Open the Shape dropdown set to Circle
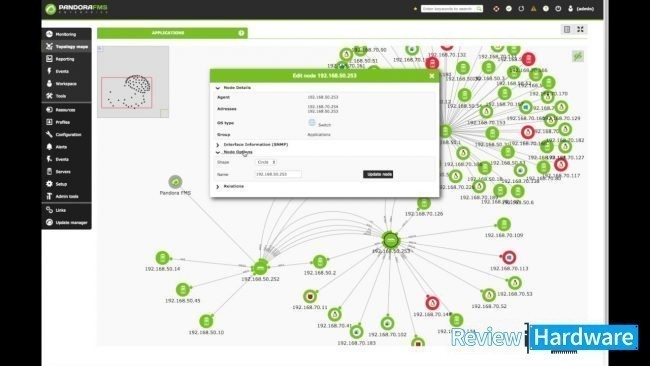 click(x=266, y=162)
